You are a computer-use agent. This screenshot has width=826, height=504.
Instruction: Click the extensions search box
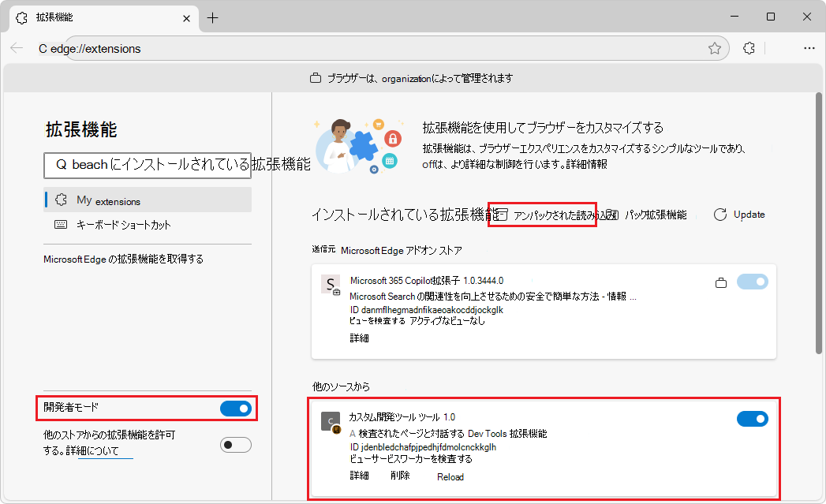(x=148, y=166)
